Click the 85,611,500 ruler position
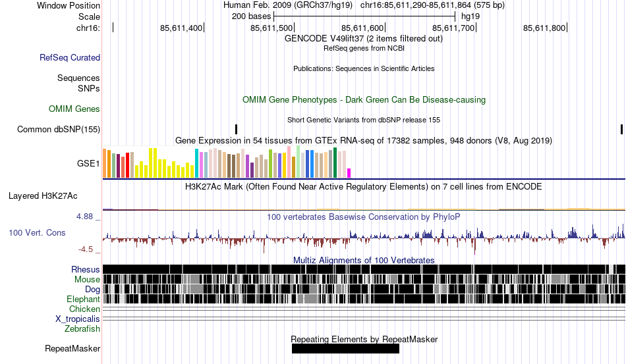This screenshot has width=626, height=364. click(271, 28)
